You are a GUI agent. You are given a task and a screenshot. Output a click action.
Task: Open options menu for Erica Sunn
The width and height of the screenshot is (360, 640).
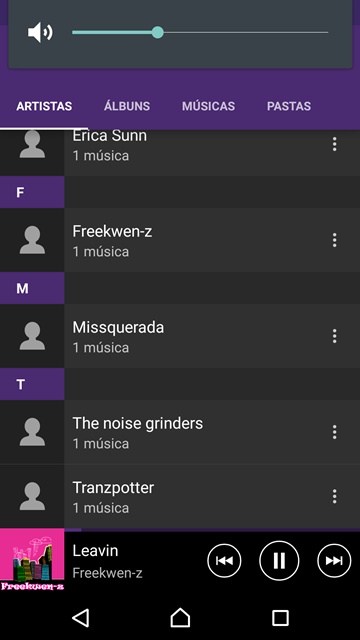[334, 144]
